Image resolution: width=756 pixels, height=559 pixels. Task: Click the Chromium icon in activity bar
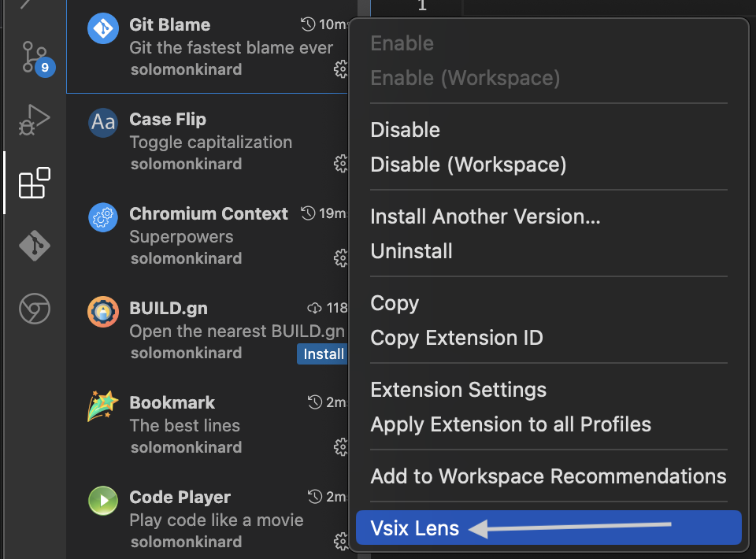click(34, 309)
